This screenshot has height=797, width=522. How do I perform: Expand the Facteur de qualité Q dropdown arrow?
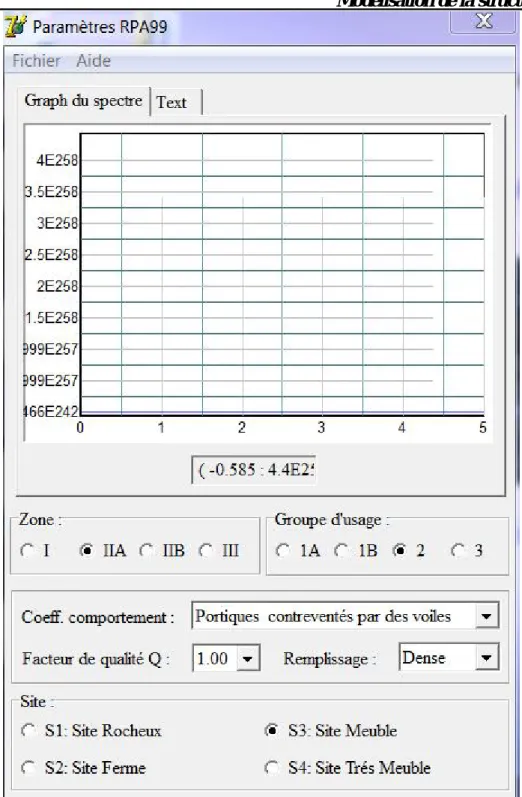point(248,659)
